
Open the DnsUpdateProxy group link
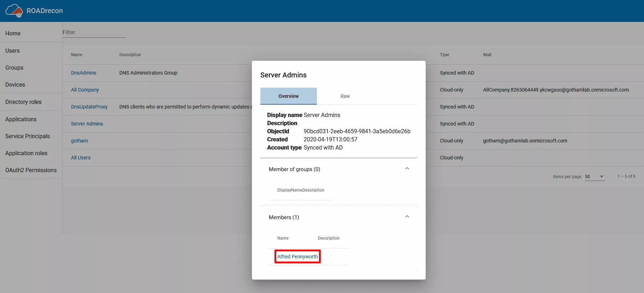[89, 107]
